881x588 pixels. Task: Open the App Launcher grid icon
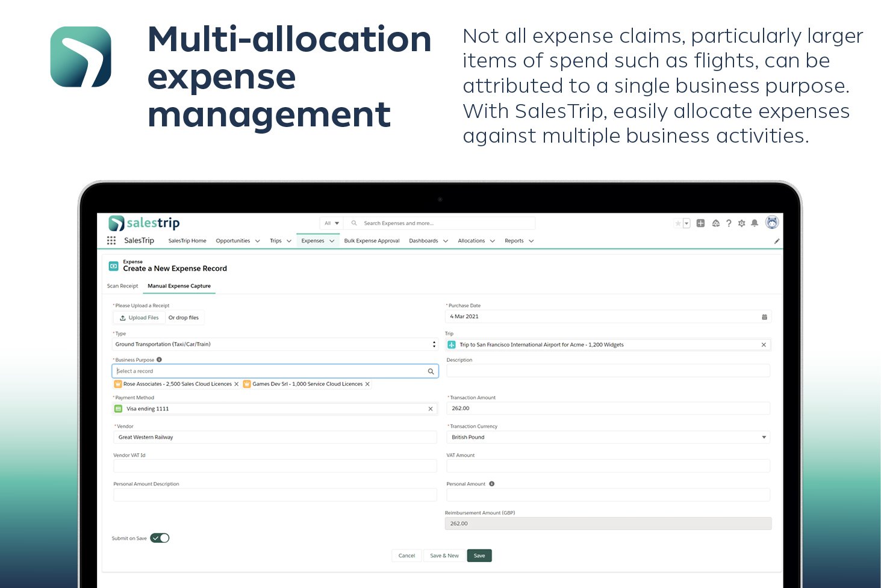point(111,241)
